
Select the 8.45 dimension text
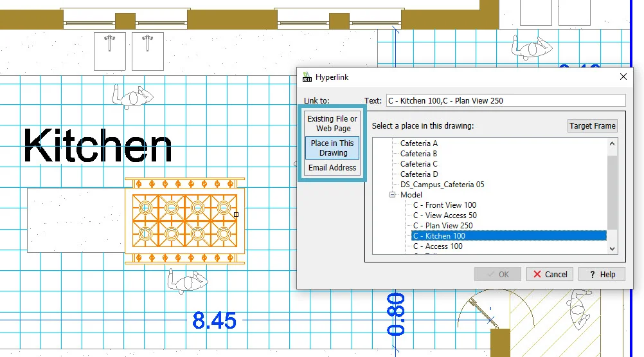214,320
